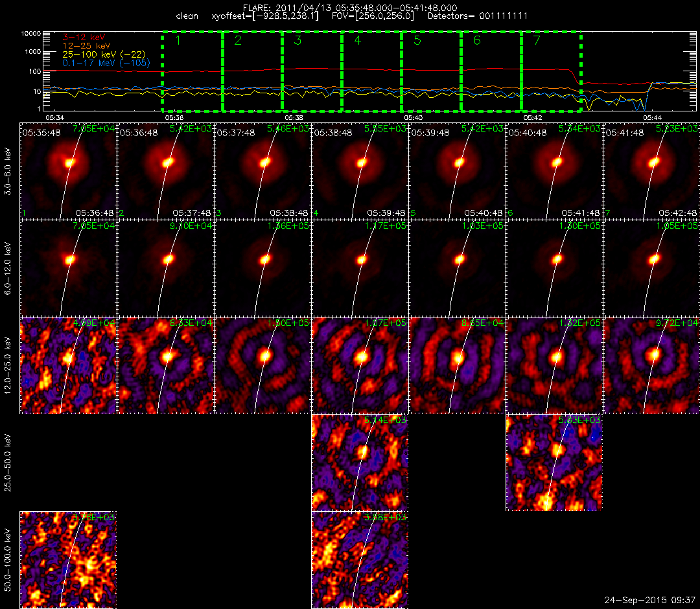700x609 pixels.
Task: Click the '05:42' time axis label
Action: 533,118
